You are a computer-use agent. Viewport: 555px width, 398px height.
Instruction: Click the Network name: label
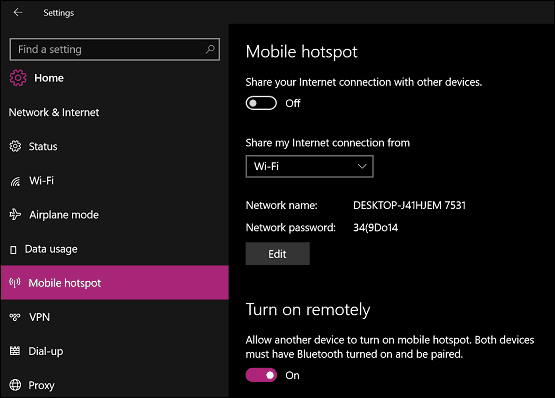281,205
